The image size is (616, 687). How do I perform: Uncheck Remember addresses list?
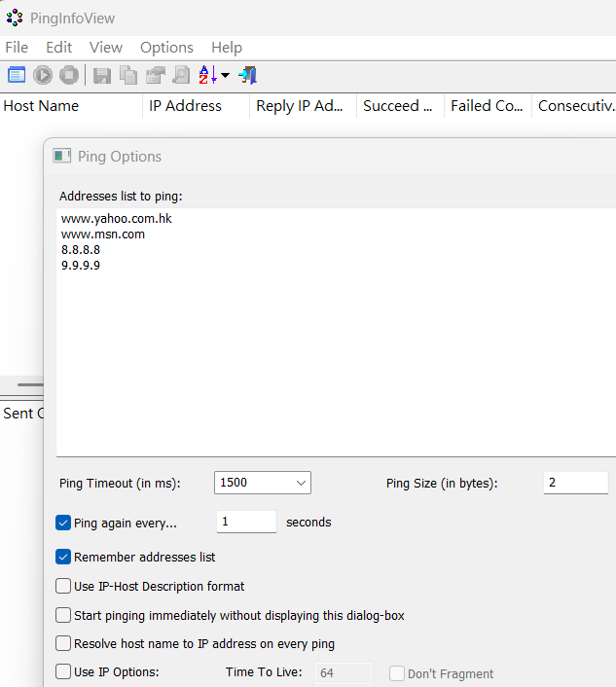click(x=63, y=557)
